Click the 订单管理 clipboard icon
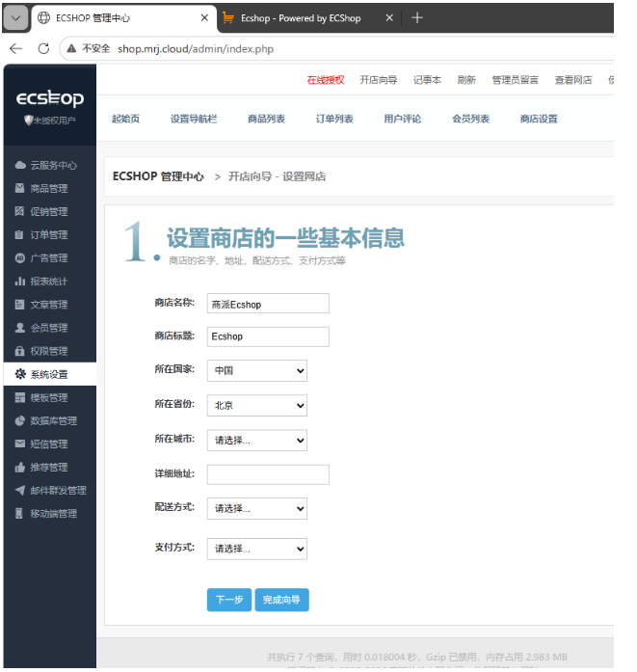 [19, 234]
